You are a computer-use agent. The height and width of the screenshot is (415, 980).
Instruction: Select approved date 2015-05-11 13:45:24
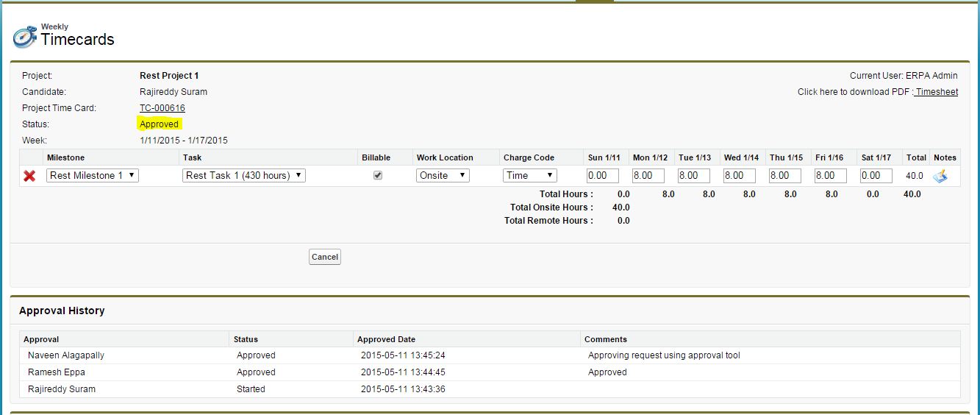403,355
